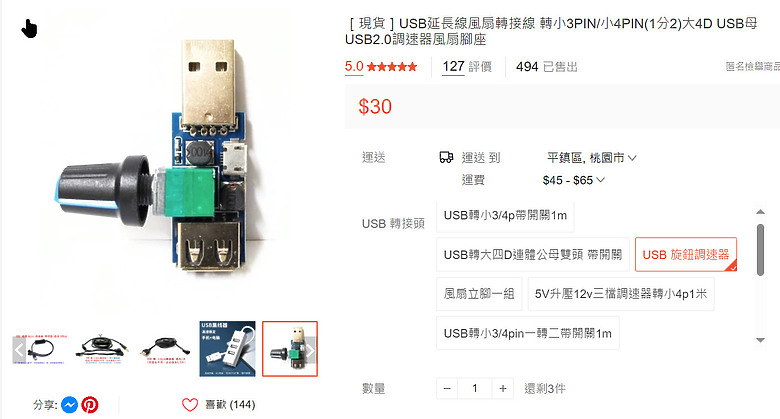Click the quantity input field
Image resolution: width=780 pixels, height=419 pixels.
click(x=475, y=389)
